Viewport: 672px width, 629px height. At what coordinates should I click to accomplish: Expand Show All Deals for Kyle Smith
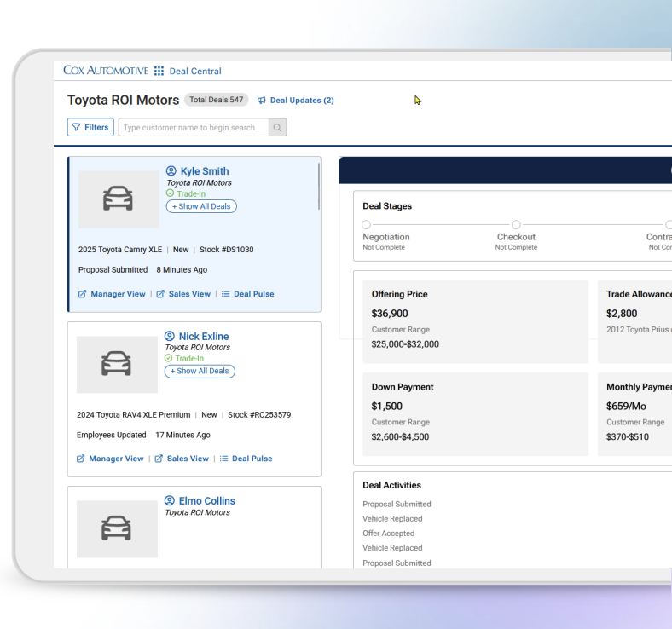tap(201, 206)
